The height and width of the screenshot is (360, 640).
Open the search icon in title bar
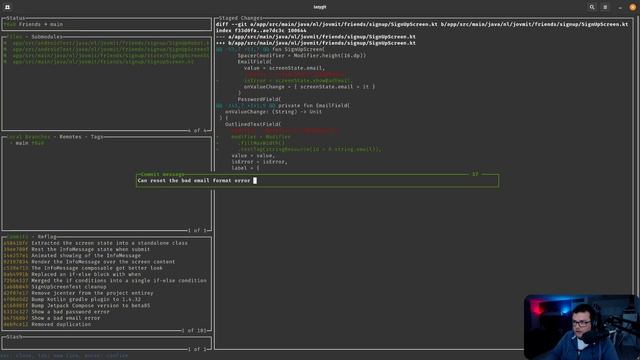point(592,7)
